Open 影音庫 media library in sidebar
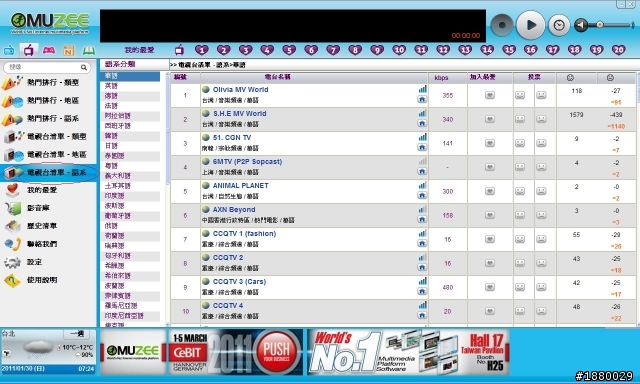 [48, 208]
